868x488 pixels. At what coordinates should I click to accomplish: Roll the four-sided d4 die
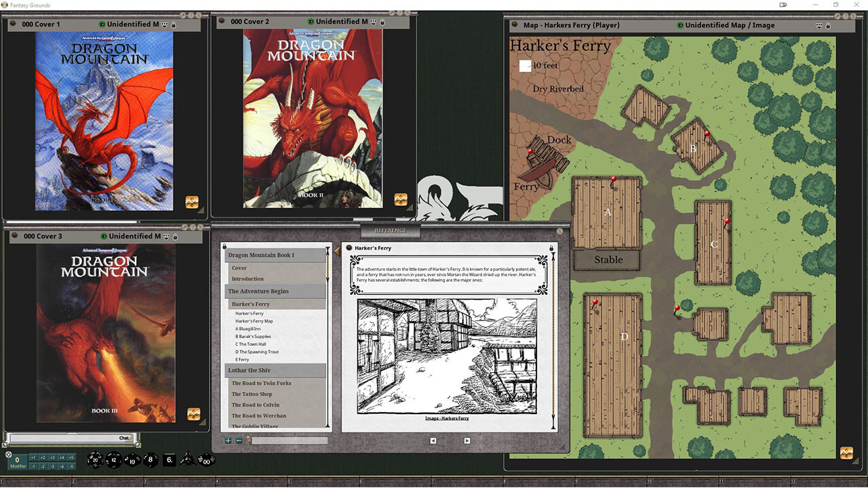click(x=188, y=460)
